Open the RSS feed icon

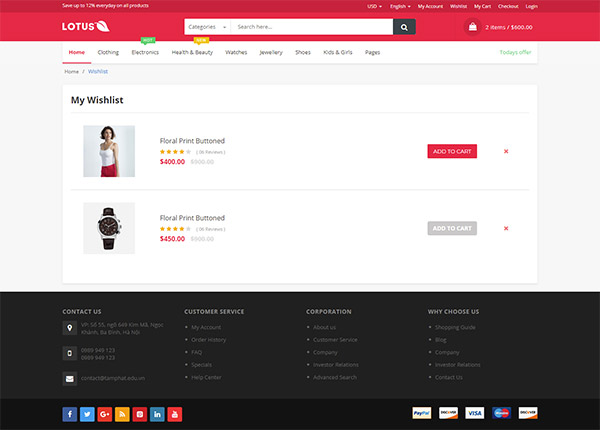(x=122, y=413)
